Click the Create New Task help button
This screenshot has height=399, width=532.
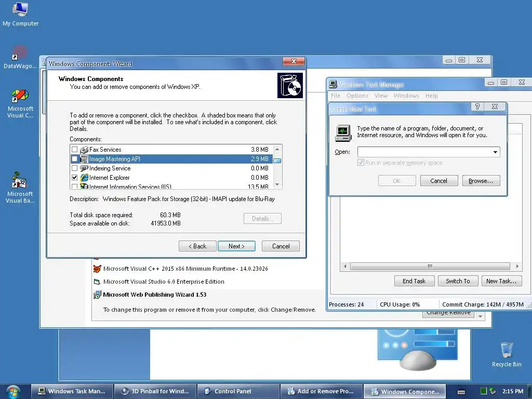click(x=477, y=107)
